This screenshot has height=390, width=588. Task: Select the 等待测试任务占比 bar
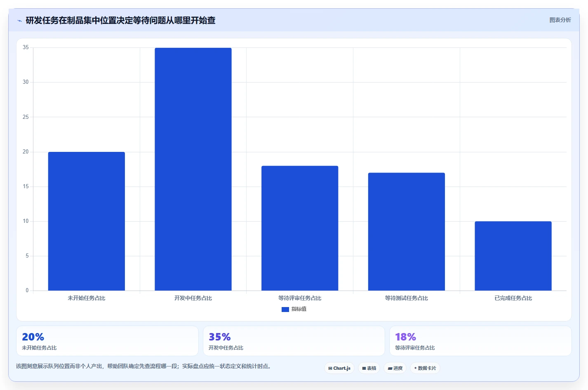tap(407, 232)
